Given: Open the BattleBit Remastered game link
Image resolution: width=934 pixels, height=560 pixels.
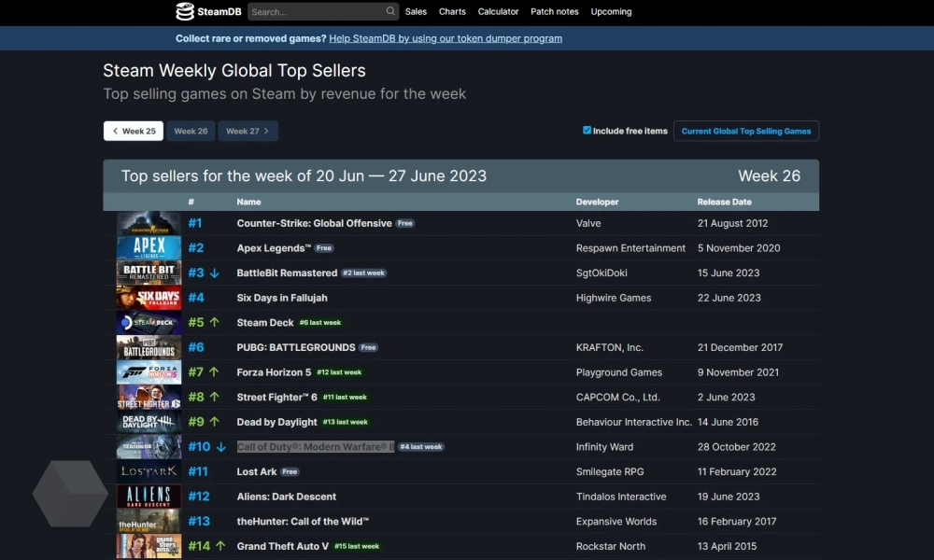Looking at the screenshot, I should (287, 273).
